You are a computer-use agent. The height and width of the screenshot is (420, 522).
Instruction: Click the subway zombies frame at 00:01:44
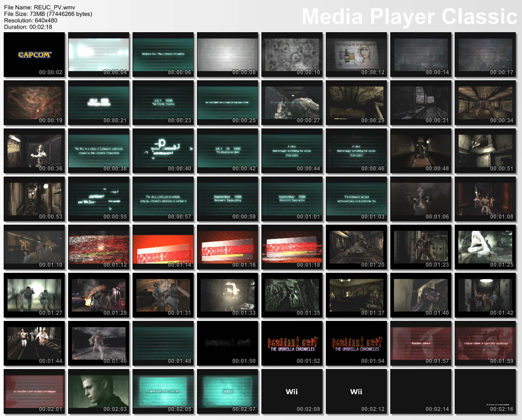[34, 343]
